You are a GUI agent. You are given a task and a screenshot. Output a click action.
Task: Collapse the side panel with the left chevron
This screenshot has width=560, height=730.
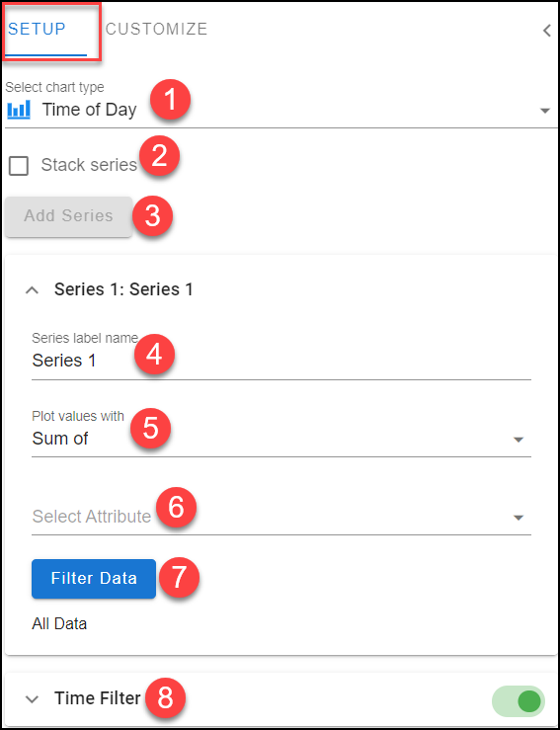pos(547,31)
